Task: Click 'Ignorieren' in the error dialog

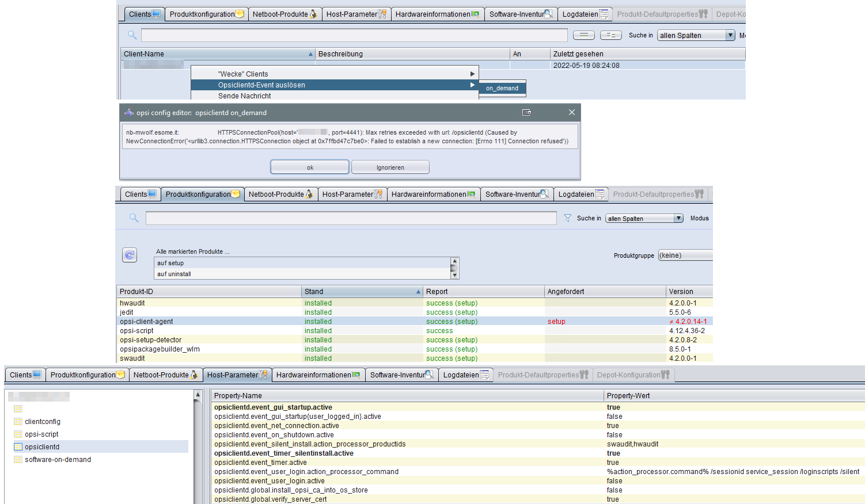Action: (x=390, y=167)
